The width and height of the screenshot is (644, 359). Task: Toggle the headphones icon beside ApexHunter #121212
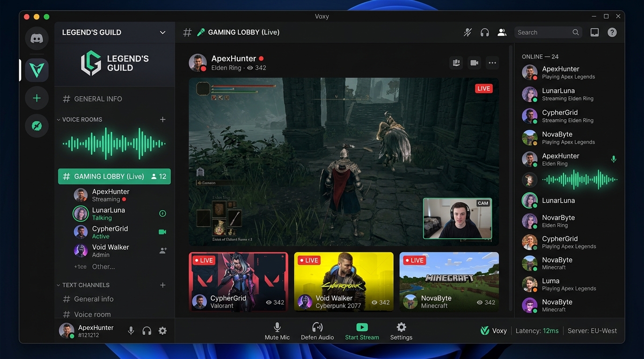(x=147, y=331)
